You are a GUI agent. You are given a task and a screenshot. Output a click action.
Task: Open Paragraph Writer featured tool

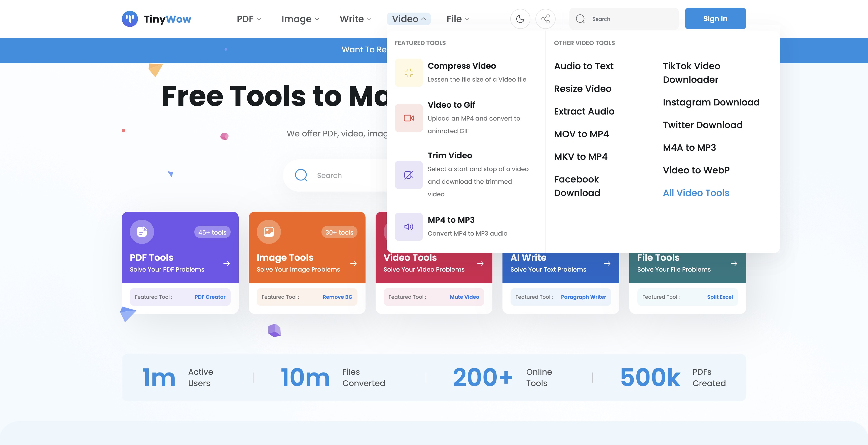tap(583, 297)
